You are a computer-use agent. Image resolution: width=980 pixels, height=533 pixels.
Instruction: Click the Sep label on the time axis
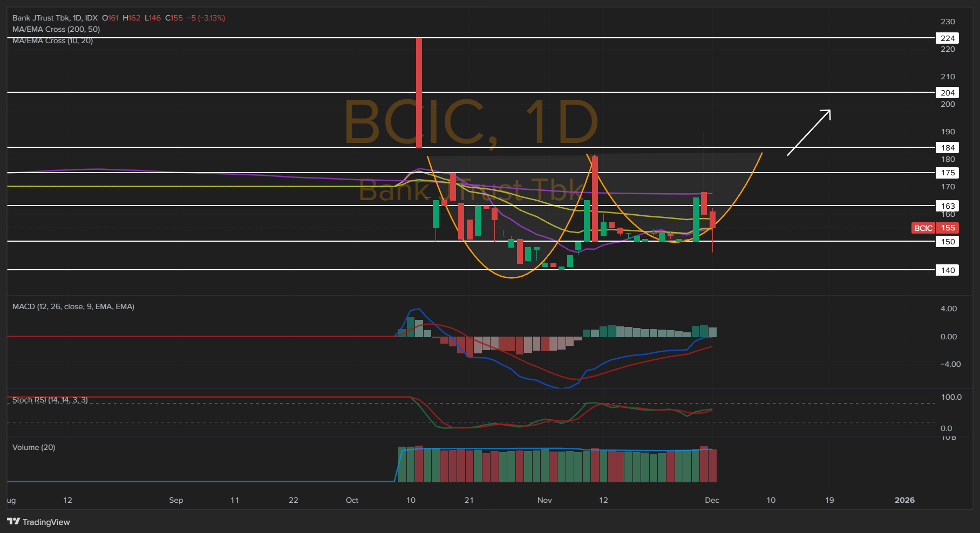tap(176, 500)
